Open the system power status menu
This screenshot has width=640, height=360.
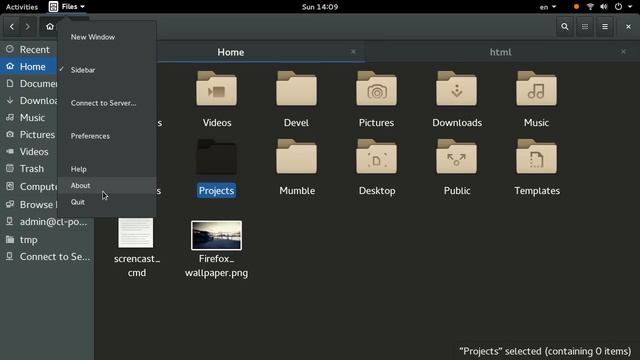point(623,7)
